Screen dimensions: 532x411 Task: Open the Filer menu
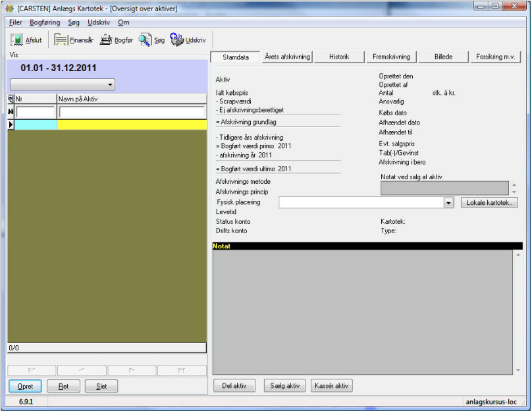(x=15, y=22)
